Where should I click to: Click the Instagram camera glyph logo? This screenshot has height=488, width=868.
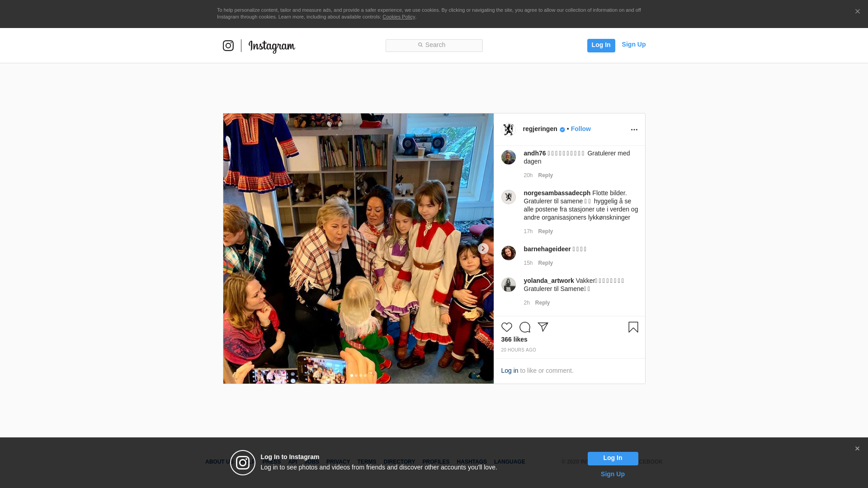coord(228,46)
